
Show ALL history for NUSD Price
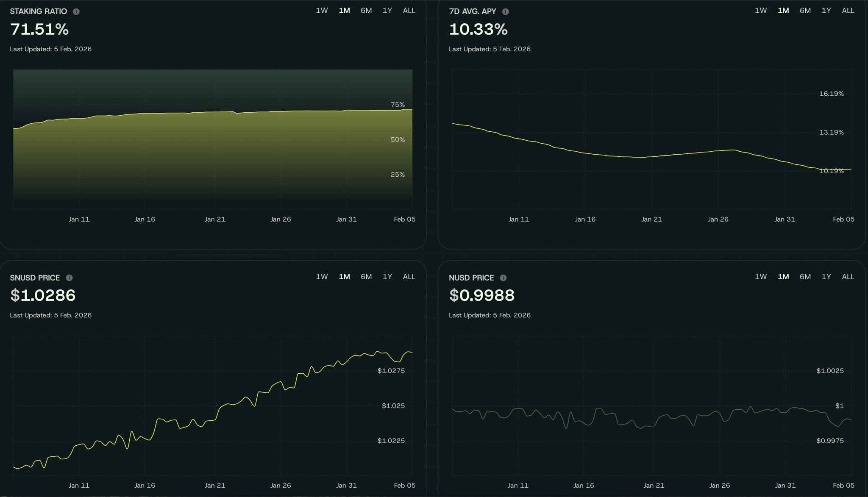click(848, 277)
